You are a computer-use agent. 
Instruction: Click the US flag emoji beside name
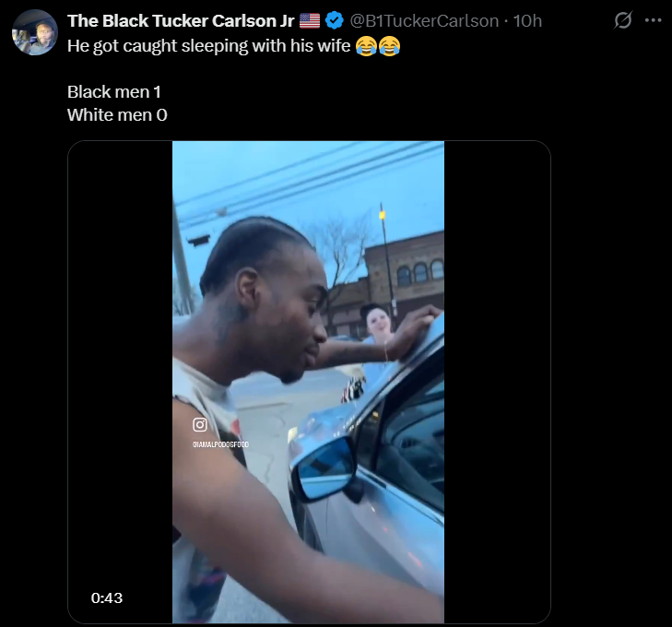(310, 20)
